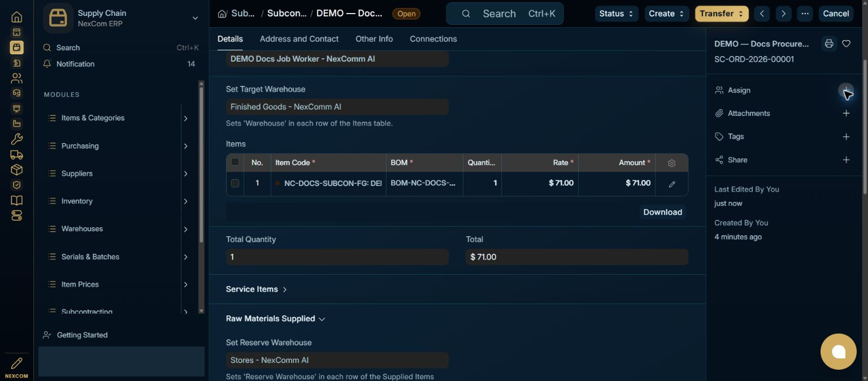Expand the Inventory module
This screenshot has width=868, height=381.
(x=185, y=201)
